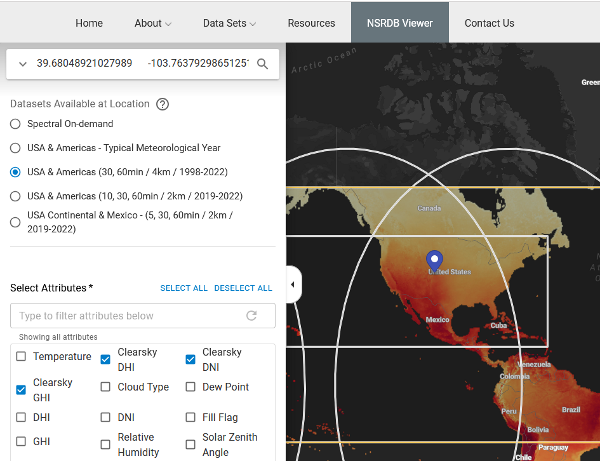Uncheck the Clearsky DNI attribute

click(x=190, y=360)
